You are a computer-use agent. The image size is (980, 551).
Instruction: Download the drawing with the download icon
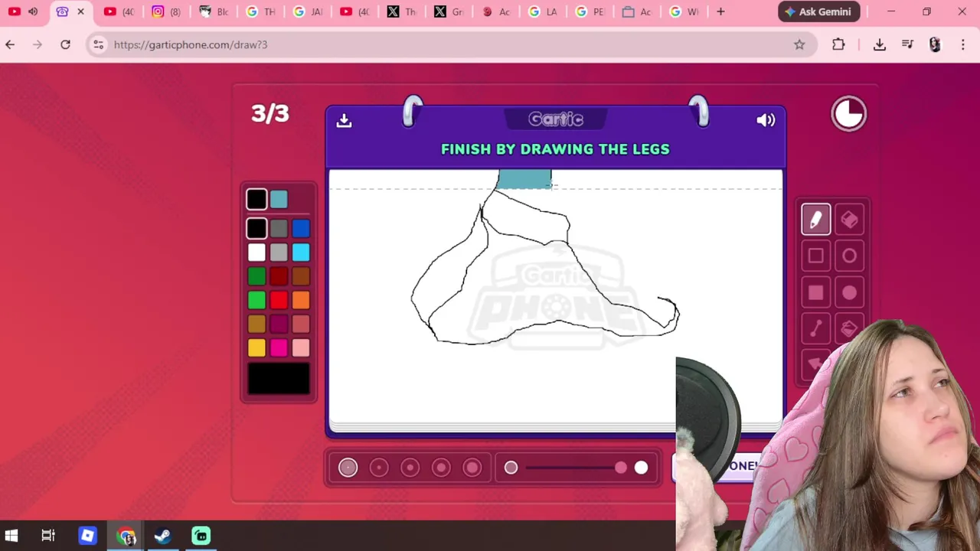(344, 120)
